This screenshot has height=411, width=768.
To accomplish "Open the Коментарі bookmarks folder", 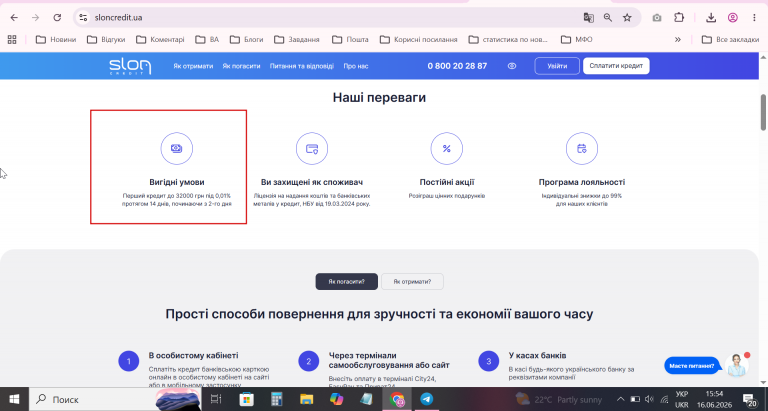I will click(x=160, y=39).
